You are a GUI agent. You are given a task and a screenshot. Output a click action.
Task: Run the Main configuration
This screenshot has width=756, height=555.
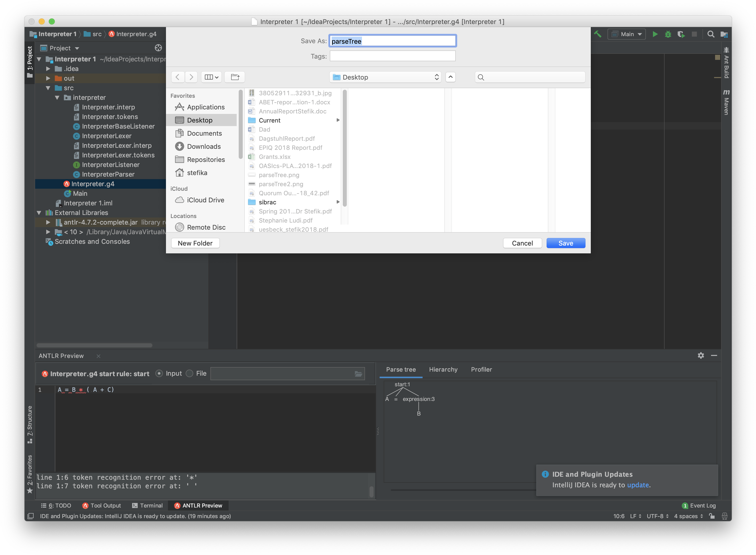point(655,34)
